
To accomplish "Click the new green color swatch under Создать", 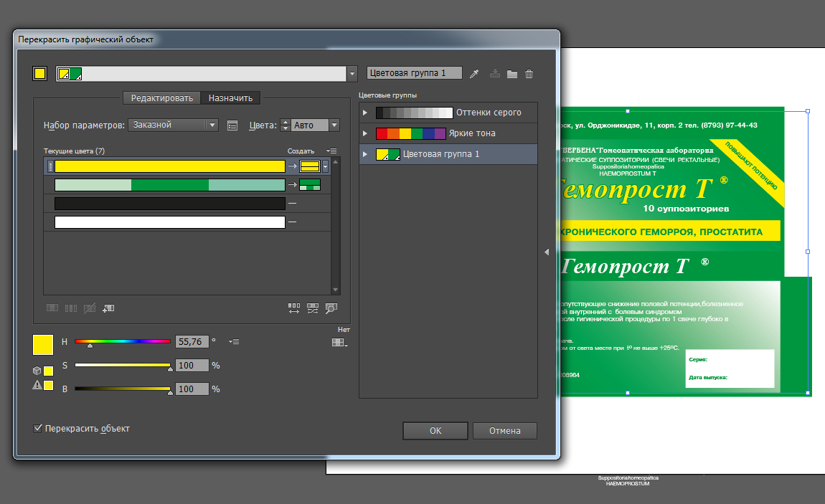I will 310,184.
